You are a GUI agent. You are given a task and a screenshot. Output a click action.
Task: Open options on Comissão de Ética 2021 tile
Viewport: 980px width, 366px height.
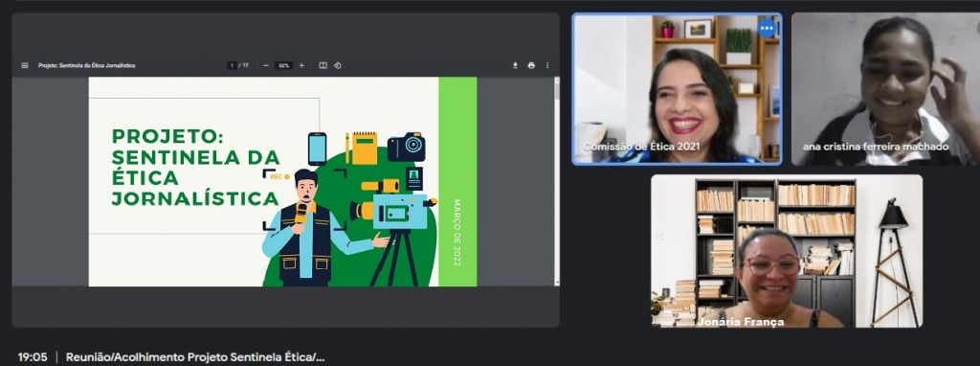[x=767, y=28]
